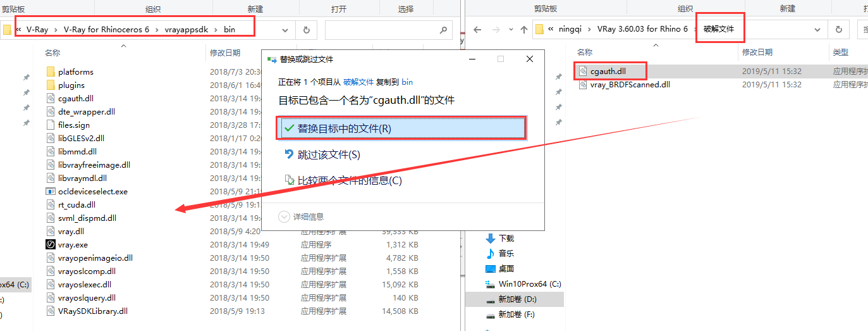Screen dimensions: 868x331
Task: Select VRaySDKLibrary.dll file
Action: [93, 311]
